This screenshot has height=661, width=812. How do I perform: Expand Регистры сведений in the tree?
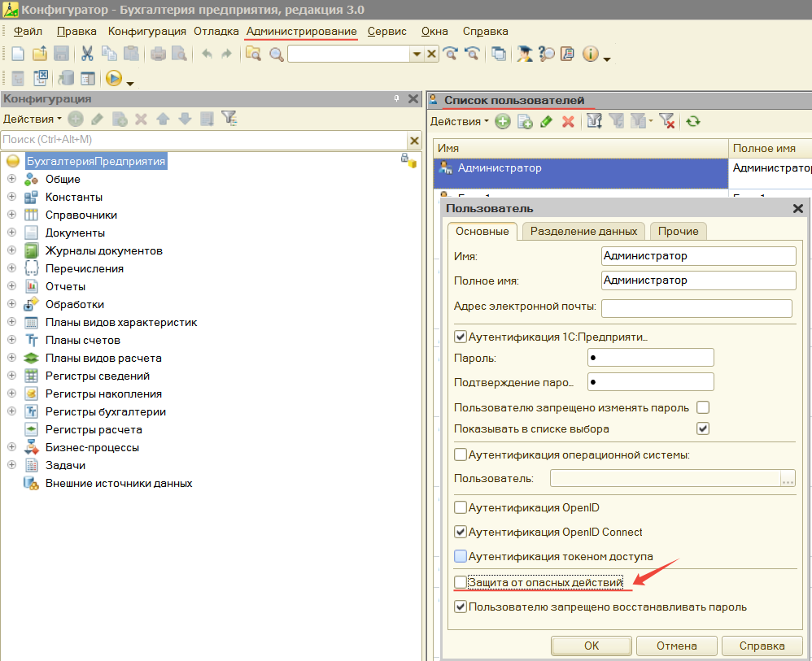click(12, 376)
